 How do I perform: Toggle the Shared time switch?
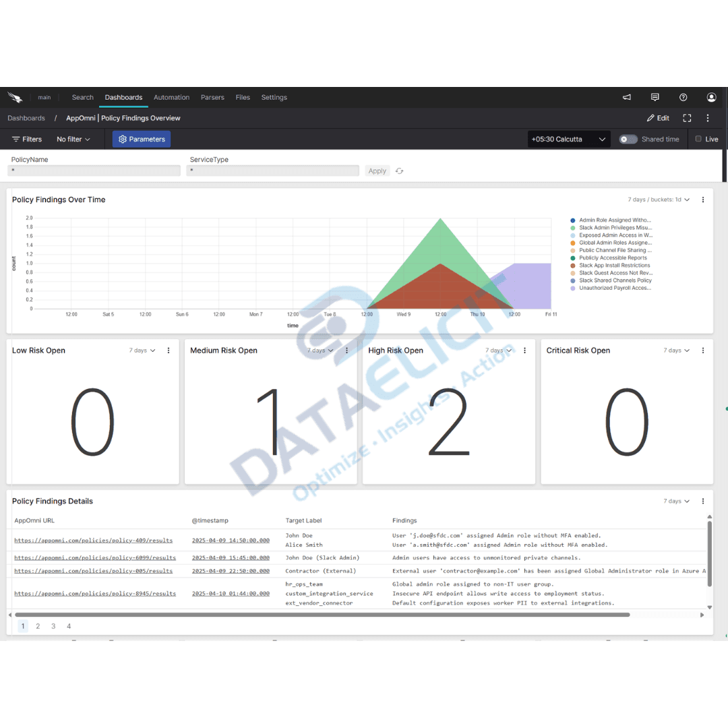(x=628, y=139)
